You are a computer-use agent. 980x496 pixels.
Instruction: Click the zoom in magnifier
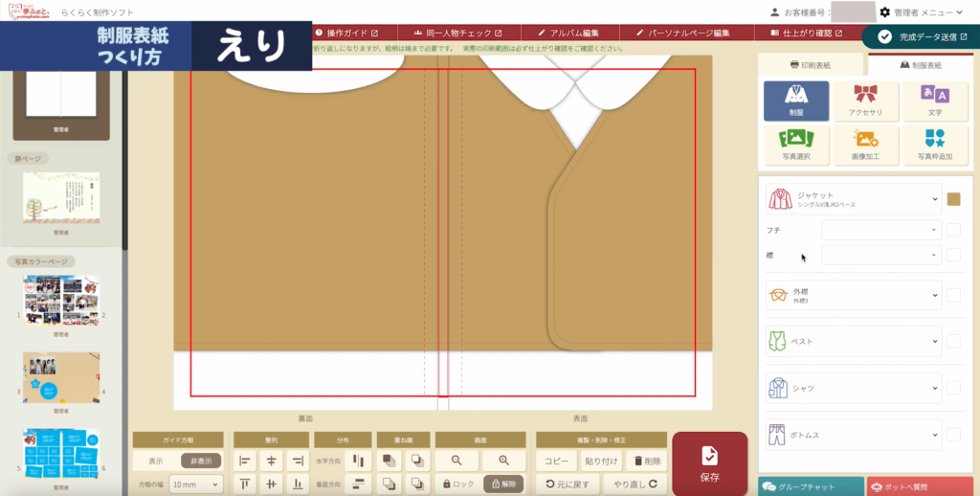pos(503,461)
